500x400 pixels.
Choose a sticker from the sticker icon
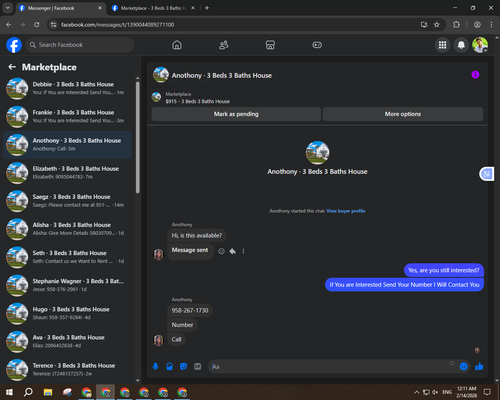[183, 367]
